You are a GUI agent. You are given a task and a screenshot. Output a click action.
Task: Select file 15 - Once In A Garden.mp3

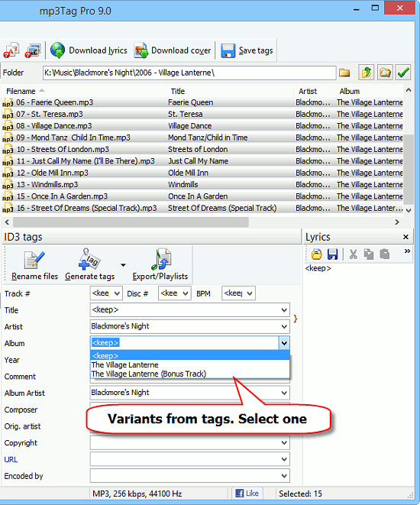(202, 196)
